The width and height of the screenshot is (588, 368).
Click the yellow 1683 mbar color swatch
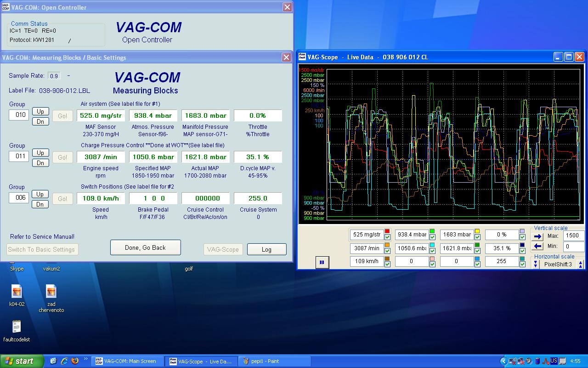click(477, 231)
